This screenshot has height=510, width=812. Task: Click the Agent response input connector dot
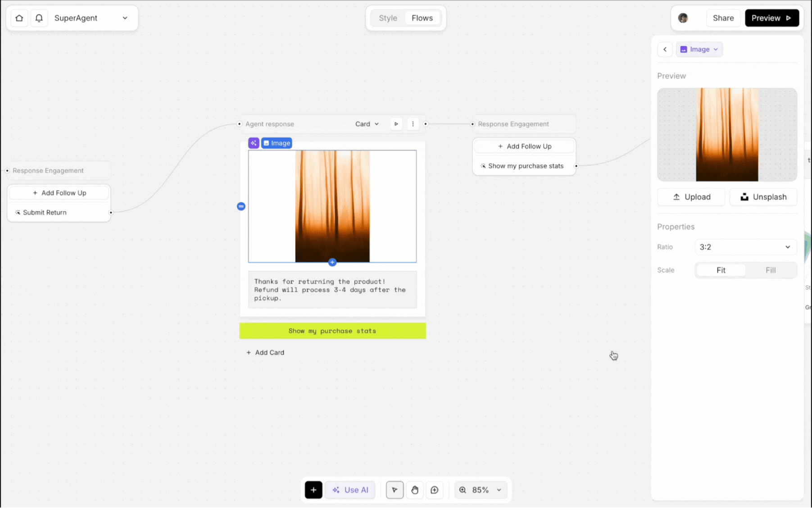click(239, 124)
